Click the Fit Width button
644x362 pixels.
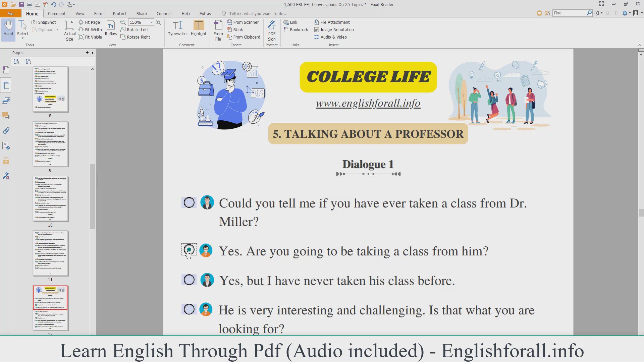pyautogui.click(x=90, y=29)
